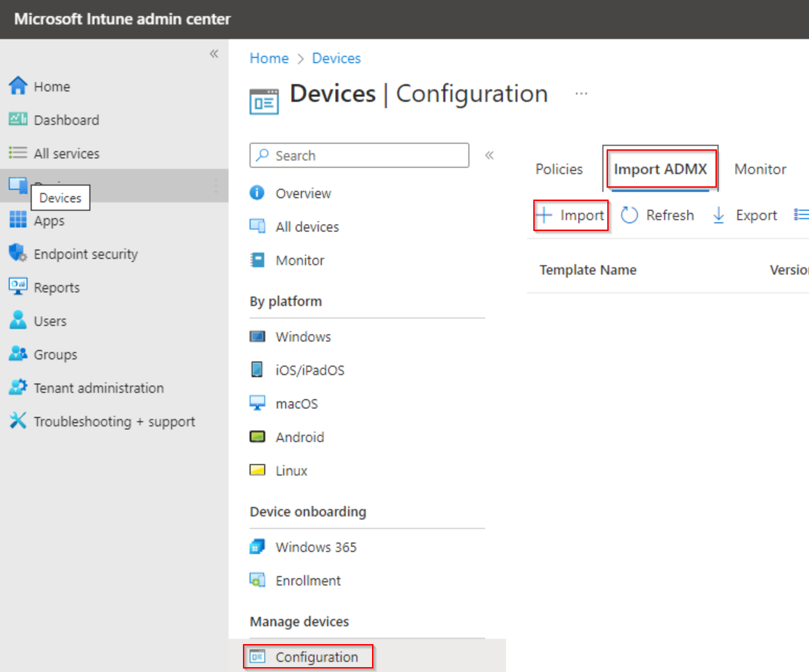Click the Users person icon
The width and height of the screenshot is (809, 672).
(x=18, y=320)
